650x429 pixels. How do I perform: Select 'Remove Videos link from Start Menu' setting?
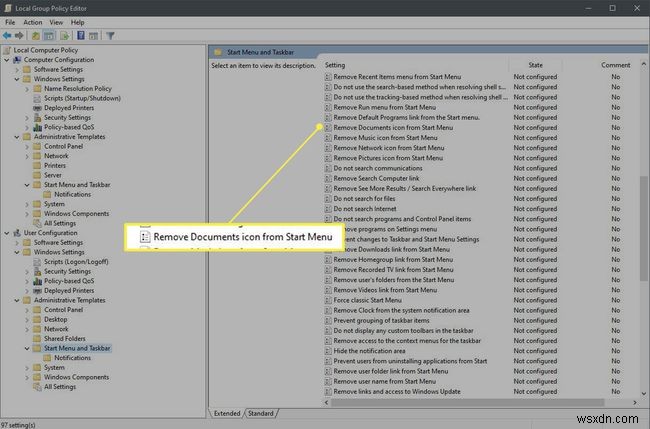[x=385, y=290]
